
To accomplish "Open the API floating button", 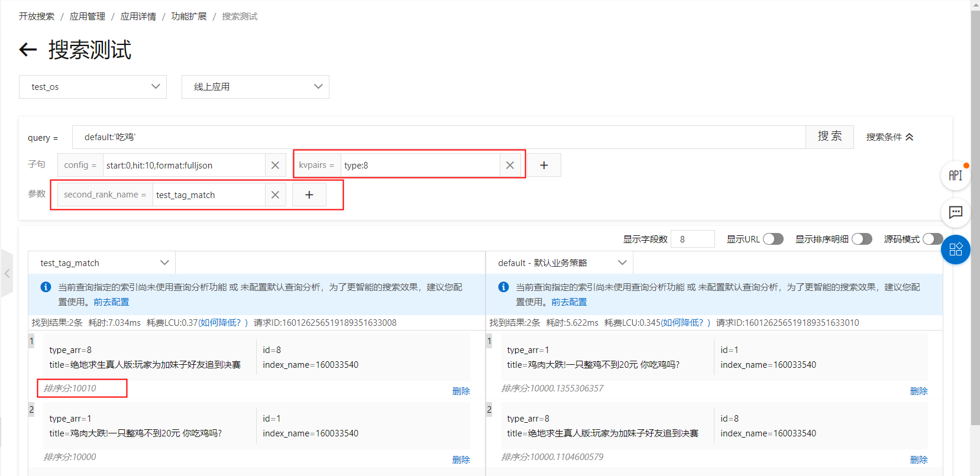I will click(x=955, y=176).
